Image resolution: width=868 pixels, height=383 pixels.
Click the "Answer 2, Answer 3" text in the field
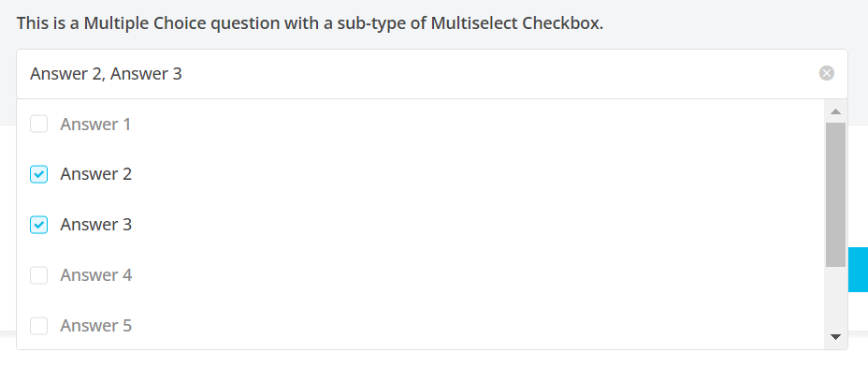(x=106, y=73)
